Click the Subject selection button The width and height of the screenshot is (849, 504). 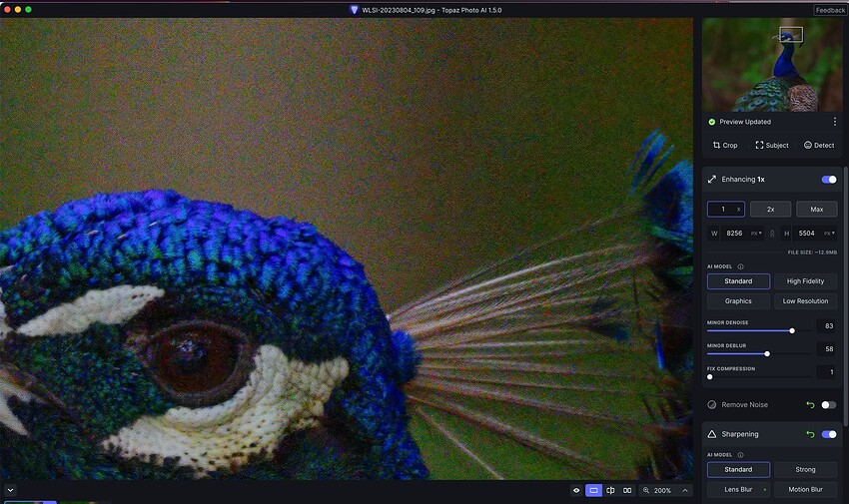(771, 145)
